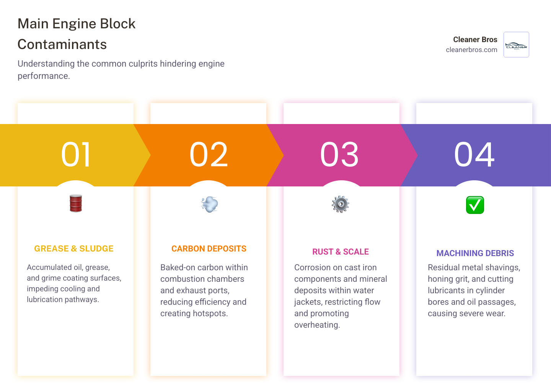551x392 pixels.
Task: Click the red oil barrel icon
Action: [76, 203]
